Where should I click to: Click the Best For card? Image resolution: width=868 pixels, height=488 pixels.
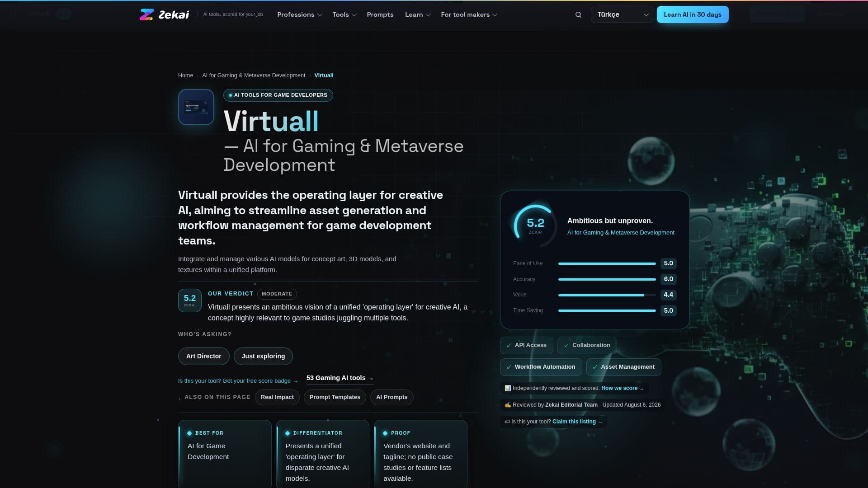[225, 454]
